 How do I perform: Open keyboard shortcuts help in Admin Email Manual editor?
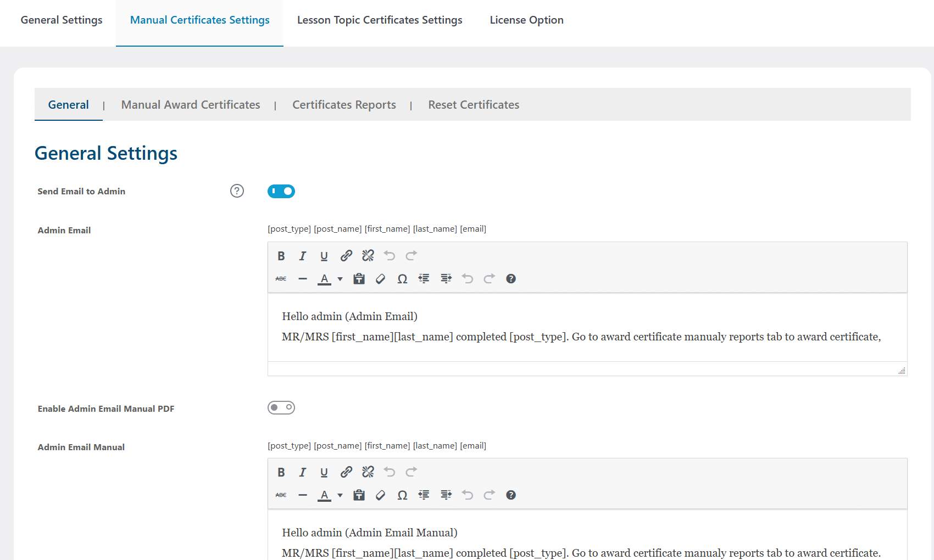(x=511, y=495)
